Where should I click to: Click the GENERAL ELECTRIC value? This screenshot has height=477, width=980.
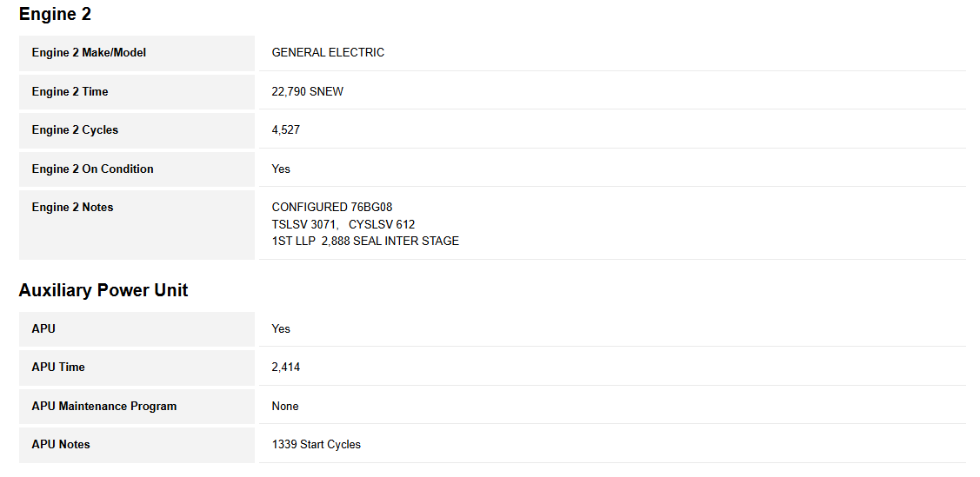pyautogui.click(x=328, y=53)
